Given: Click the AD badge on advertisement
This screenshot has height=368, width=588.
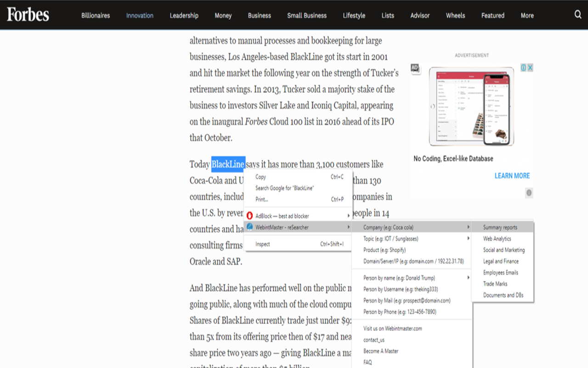Looking at the screenshot, I should tap(415, 68).
